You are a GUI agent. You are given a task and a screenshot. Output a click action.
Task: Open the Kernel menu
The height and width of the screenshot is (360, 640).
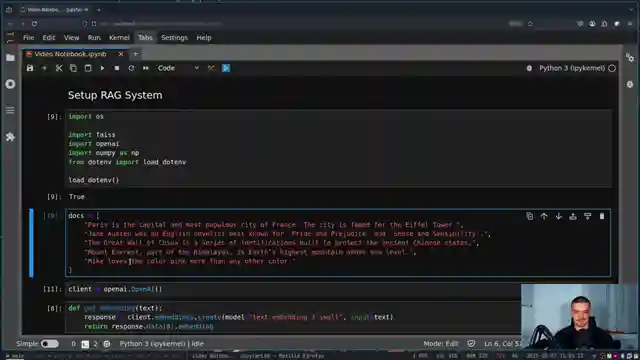click(119, 38)
